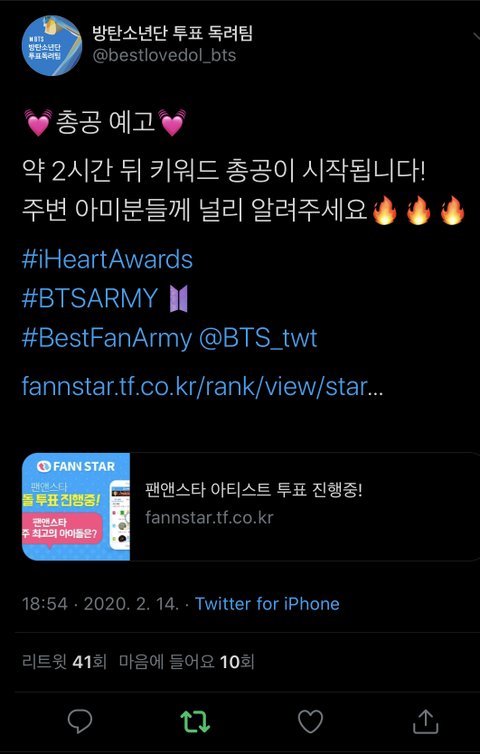This screenshot has height=754, width=480.
Task: Open the share upload icon
Action: (x=426, y=721)
